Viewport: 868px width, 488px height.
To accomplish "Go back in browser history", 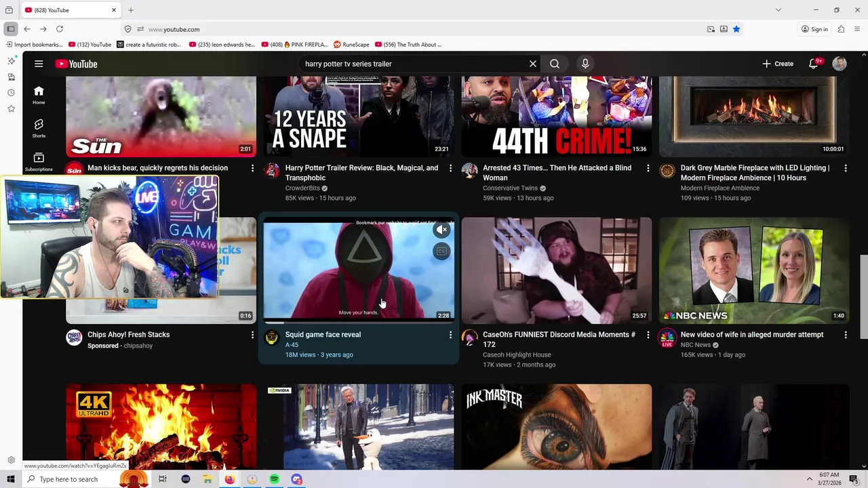I will [x=27, y=29].
